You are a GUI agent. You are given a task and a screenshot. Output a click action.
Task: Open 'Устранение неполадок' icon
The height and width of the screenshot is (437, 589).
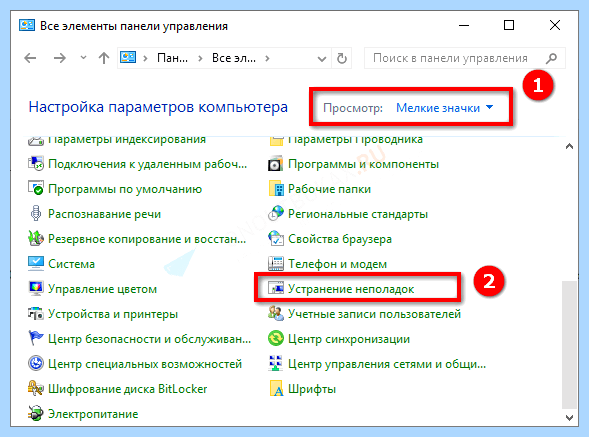276,288
